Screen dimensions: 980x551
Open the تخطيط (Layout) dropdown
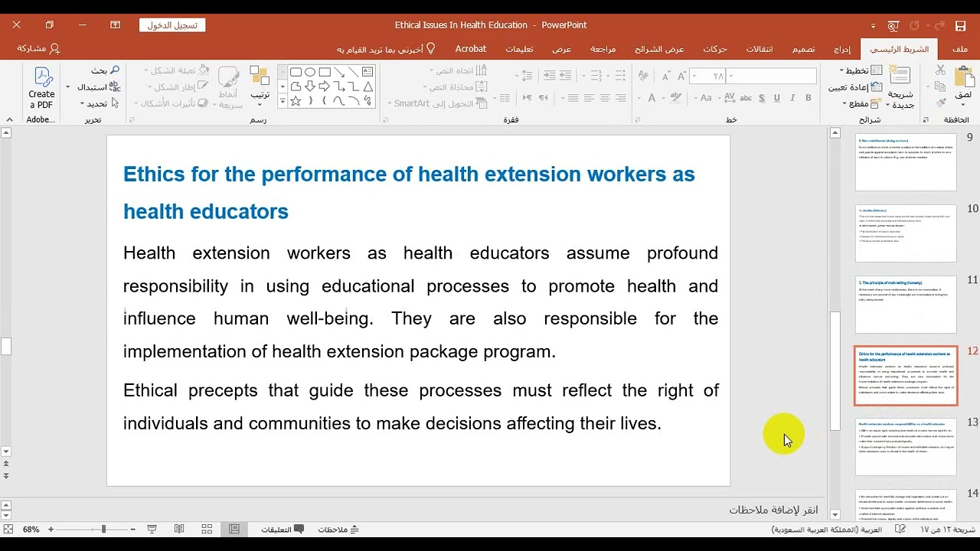859,70
